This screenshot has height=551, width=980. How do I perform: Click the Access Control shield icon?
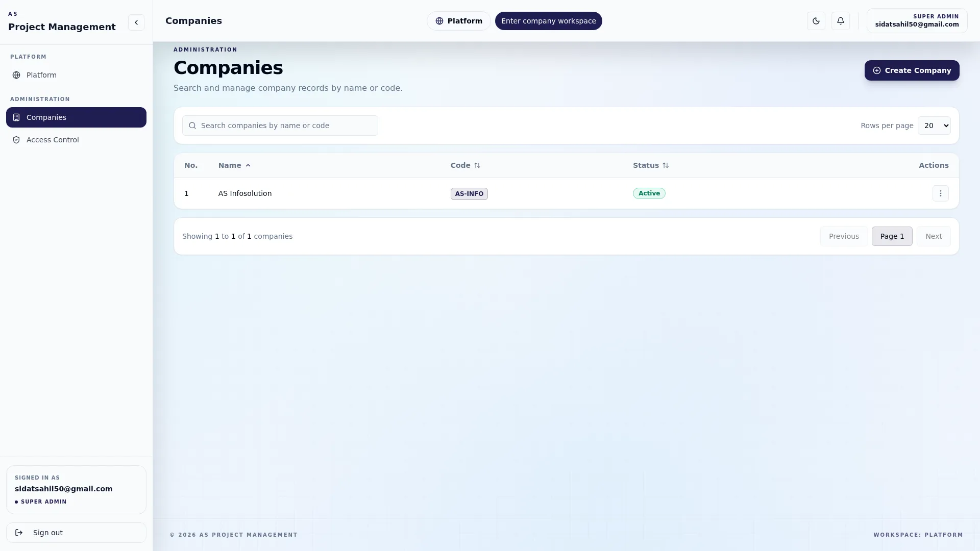[16, 140]
